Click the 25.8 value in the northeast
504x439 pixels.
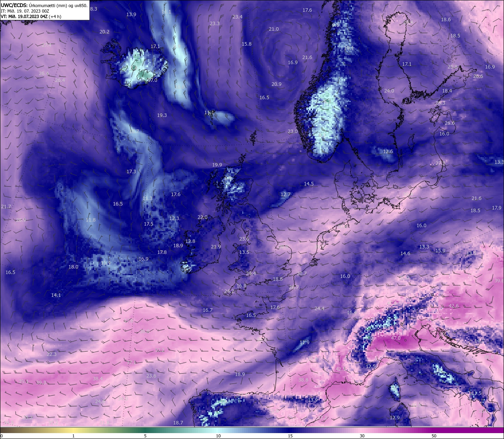[x=453, y=67]
